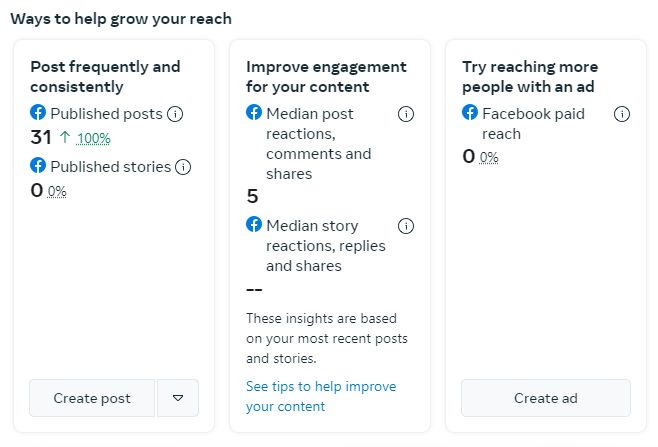Viewport: 658px width, 447px height.
Task: Click Facebook logo beside Facebook paid reach
Action: tap(470, 113)
